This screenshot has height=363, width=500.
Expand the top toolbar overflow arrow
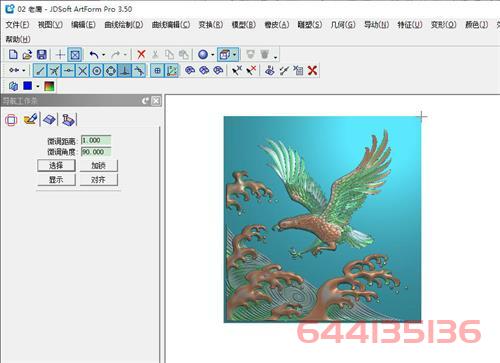point(276,57)
